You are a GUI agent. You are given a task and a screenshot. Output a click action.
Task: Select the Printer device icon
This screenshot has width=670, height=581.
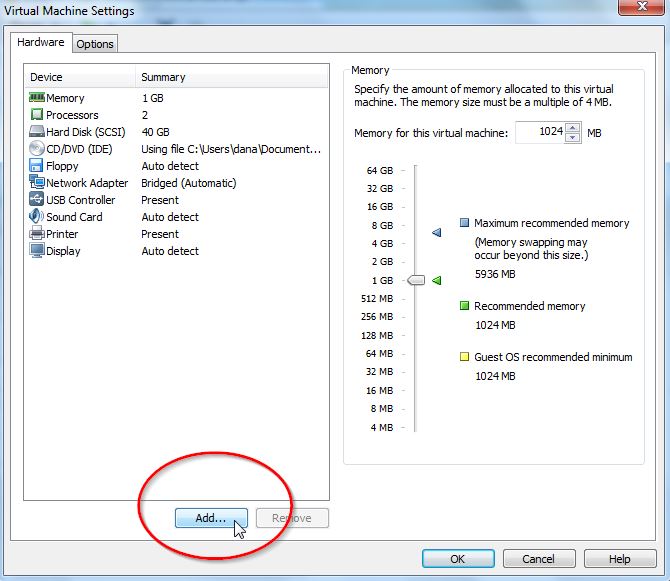coord(37,233)
